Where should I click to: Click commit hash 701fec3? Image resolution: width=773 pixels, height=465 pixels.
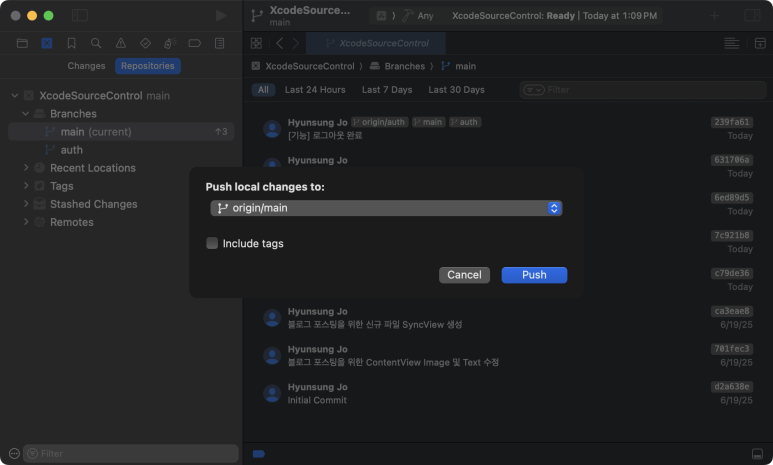pyautogui.click(x=732, y=349)
